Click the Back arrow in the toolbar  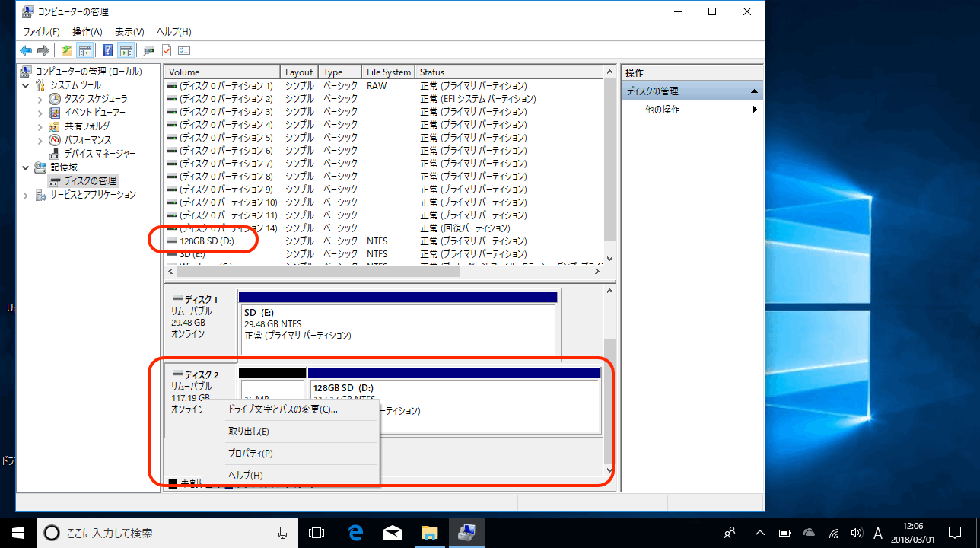[26, 51]
